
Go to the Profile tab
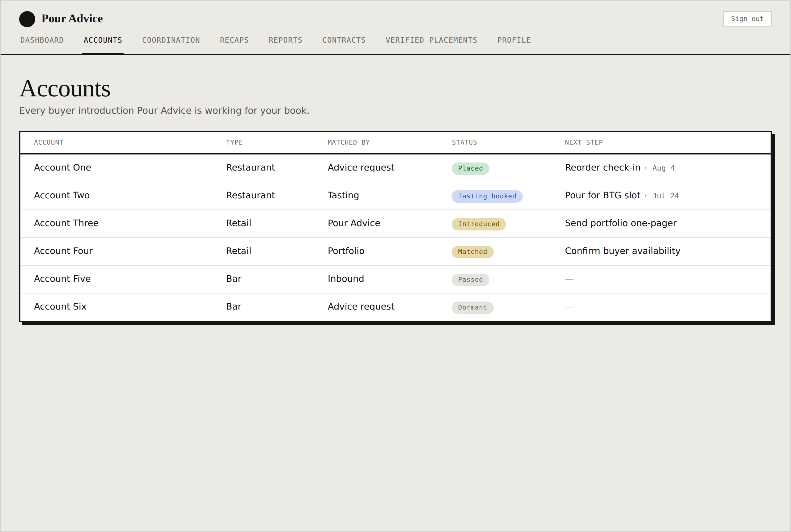pos(514,40)
